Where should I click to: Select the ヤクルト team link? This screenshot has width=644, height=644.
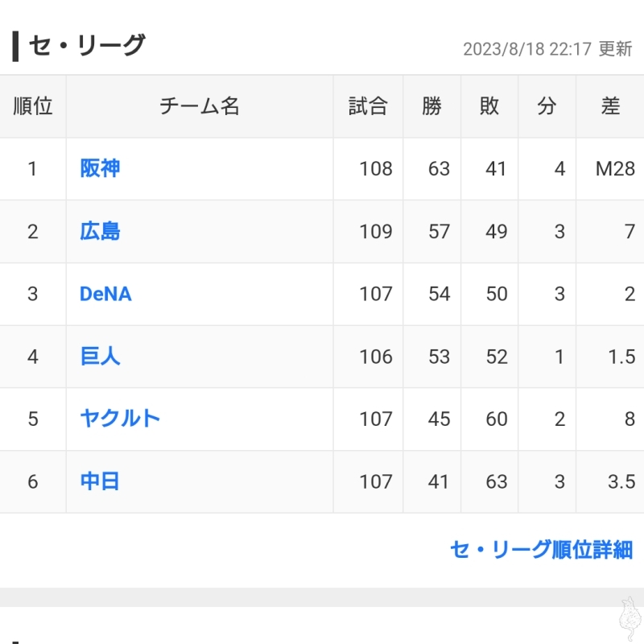coord(120,419)
